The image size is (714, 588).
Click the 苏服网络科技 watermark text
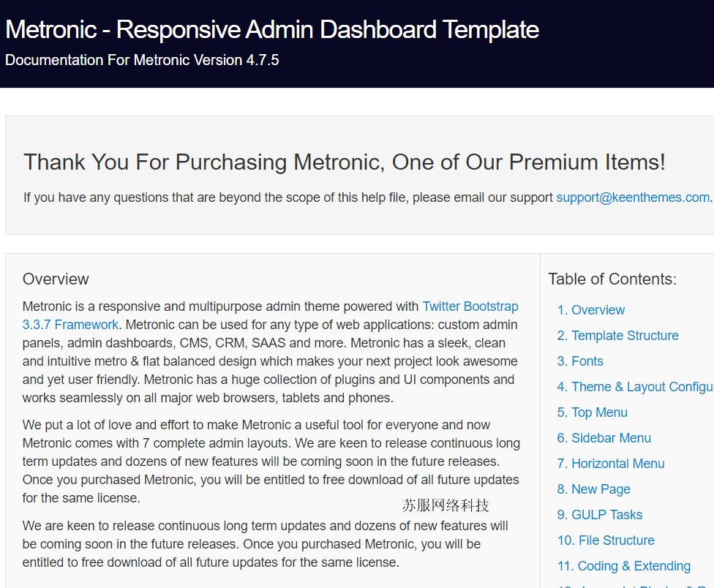(446, 505)
